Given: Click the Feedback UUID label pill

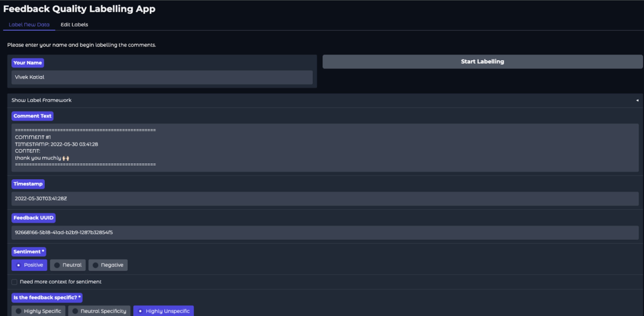Looking at the screenshot, I should tap(33, 218).
